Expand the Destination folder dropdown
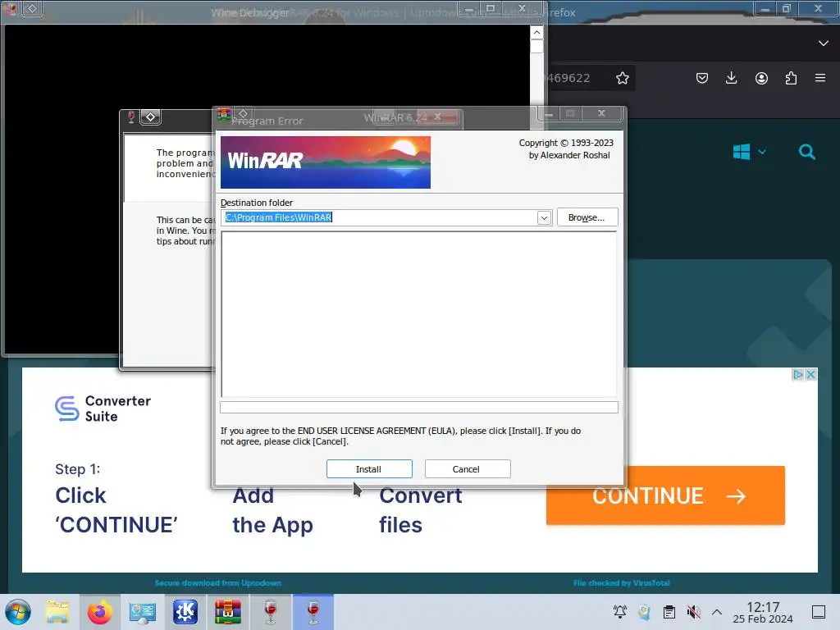The width and height of the screenshot is (840, 630). coord(544,217)
